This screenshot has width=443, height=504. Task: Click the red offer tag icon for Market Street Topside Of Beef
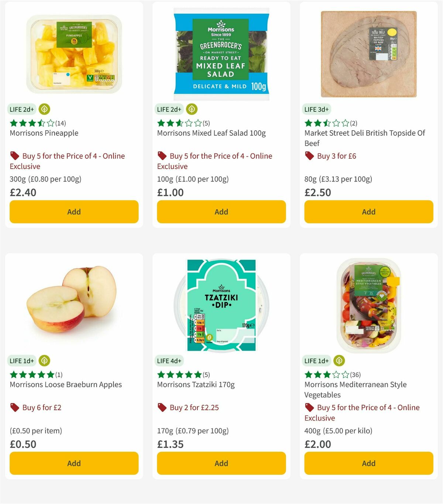[x=309, y=156]
